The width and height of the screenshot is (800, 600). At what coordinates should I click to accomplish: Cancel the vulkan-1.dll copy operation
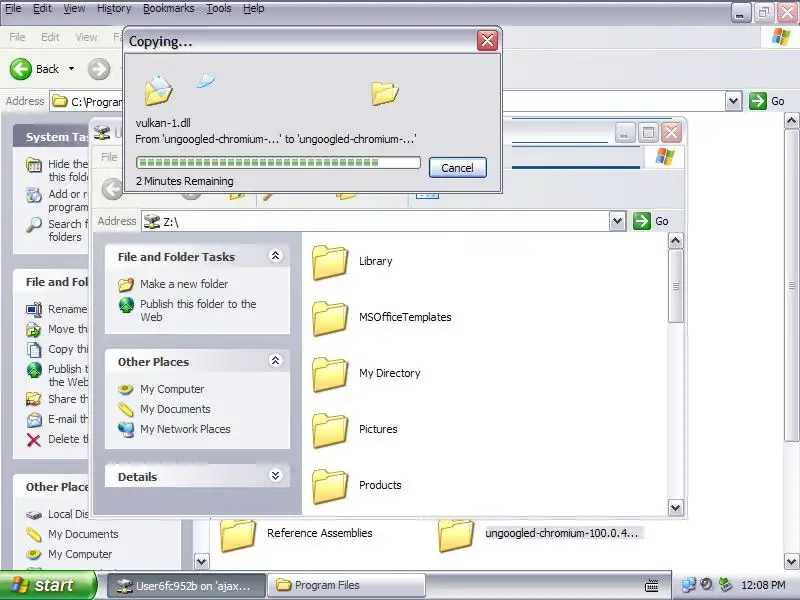(458, 168)
